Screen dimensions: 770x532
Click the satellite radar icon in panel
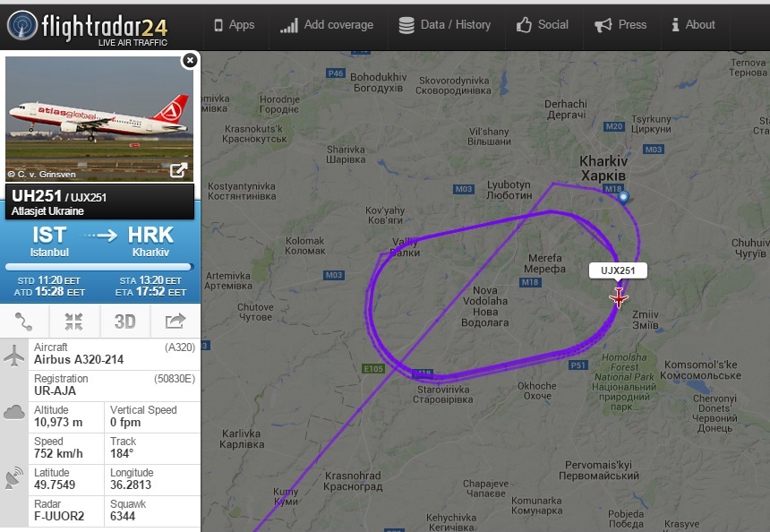(13, 478)
